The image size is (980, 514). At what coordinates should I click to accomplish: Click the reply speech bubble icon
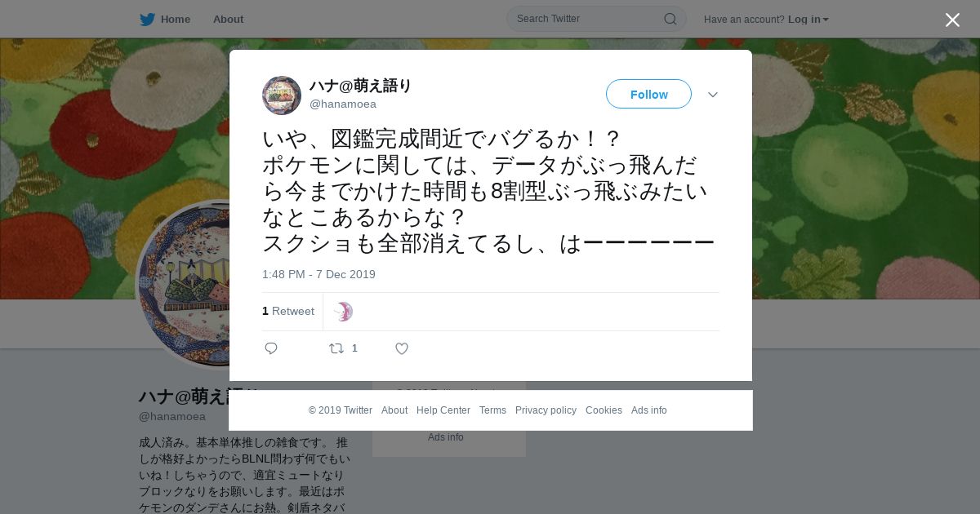pos(271,348)
